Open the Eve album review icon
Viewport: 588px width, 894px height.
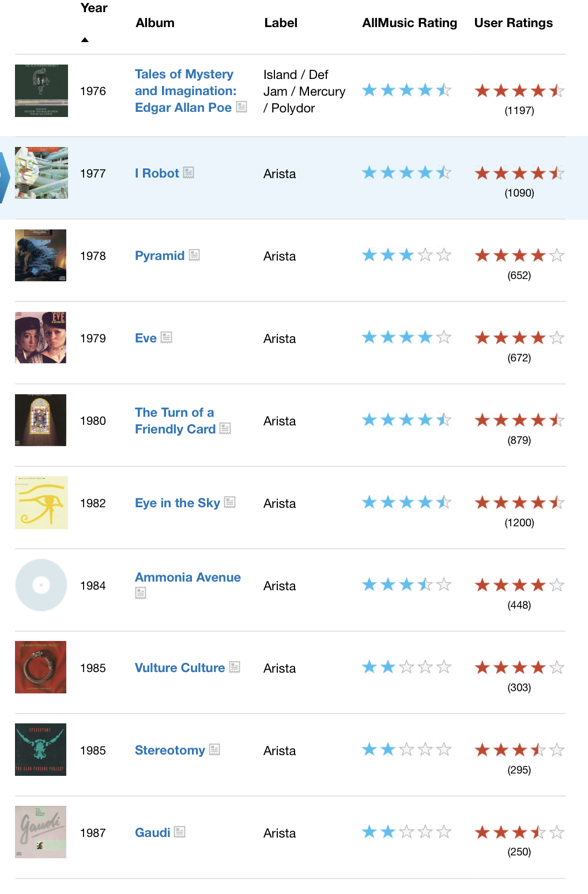pyautogui.click(x=167, y=337)
